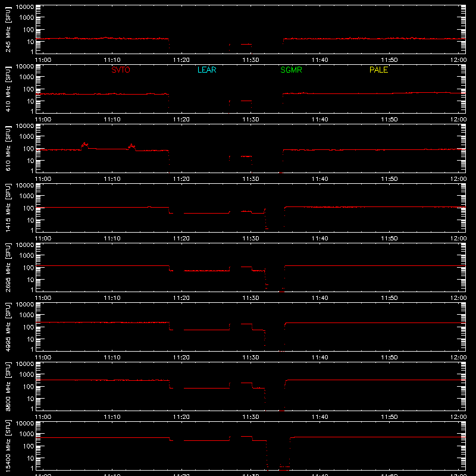Click 11:00 label under the 245 MHz panel
The height and width of the screenshot is (476, 476).
coord(43,60)
